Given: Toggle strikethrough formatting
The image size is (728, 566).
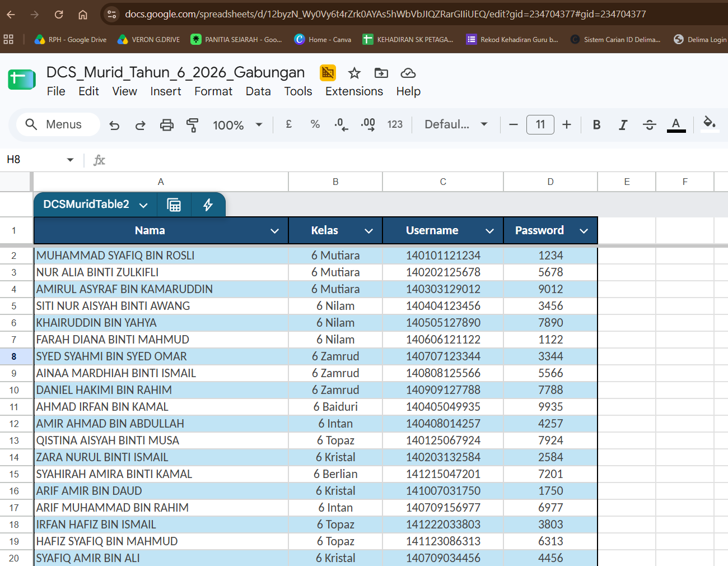Looking at the screenshot, I should (650, 124).
